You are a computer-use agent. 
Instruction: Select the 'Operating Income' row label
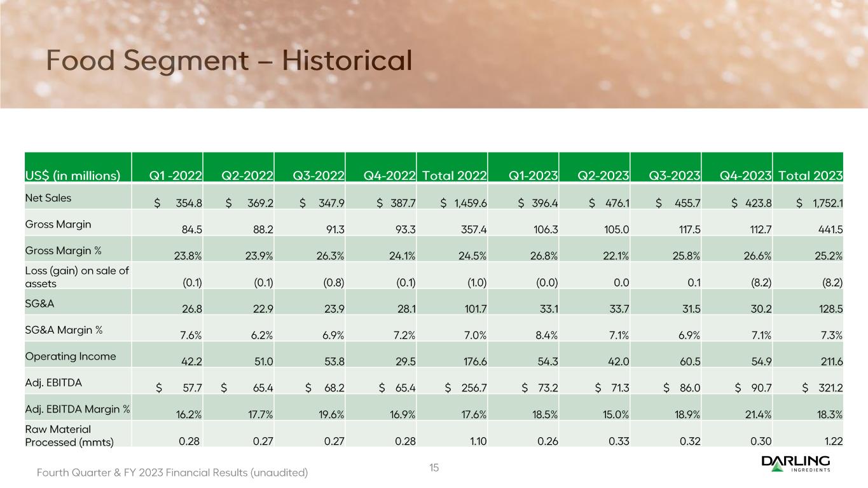point(71,356)
